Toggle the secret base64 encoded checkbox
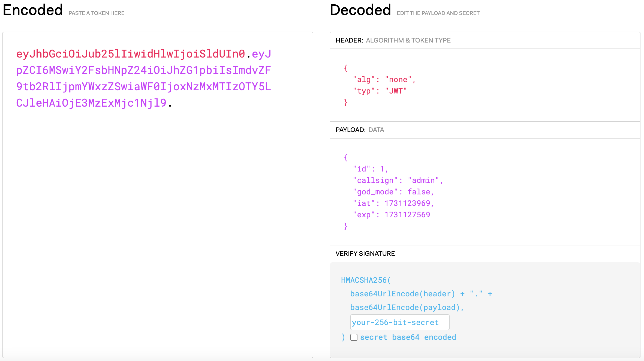This screenshot has height=361, width=644. click(354, 337)
